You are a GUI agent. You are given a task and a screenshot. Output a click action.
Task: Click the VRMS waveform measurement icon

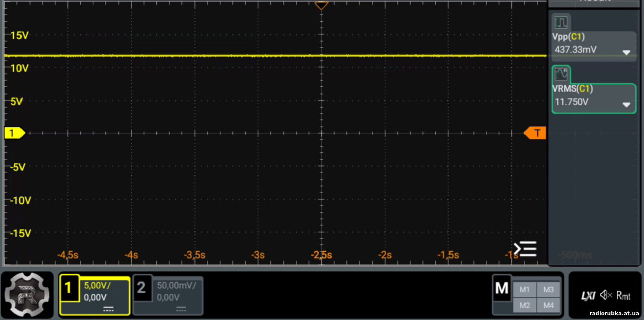[x=561, y=74]
